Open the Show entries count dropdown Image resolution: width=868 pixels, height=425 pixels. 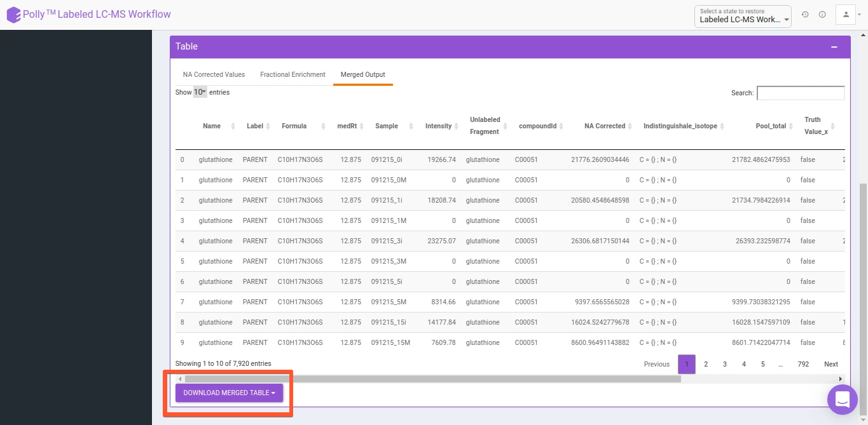click(200, 92)
